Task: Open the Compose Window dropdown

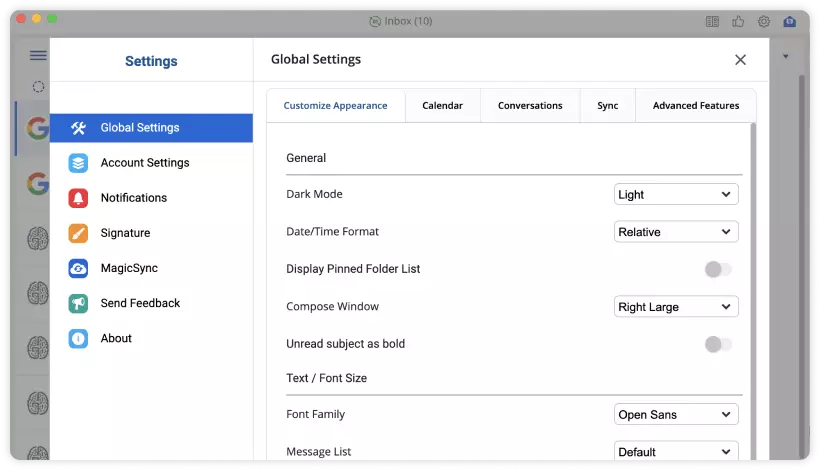Action: [676, 307]
